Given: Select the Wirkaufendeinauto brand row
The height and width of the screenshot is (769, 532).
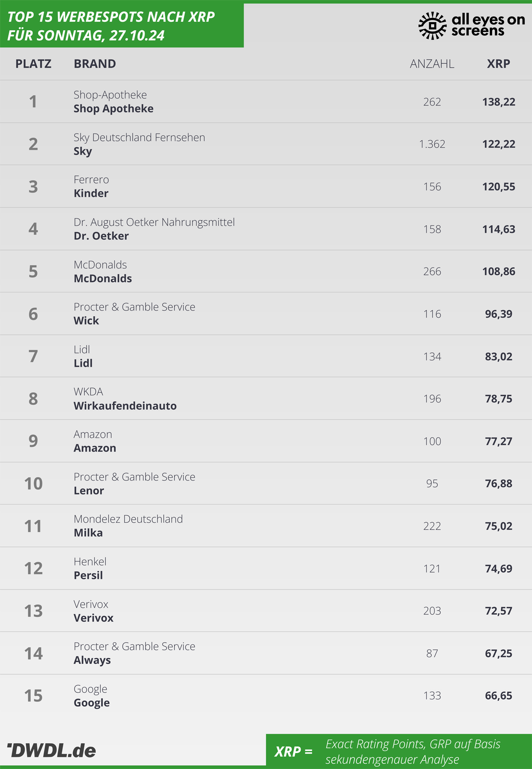Looking at the screenshot, I should click(x=266, y=398).
